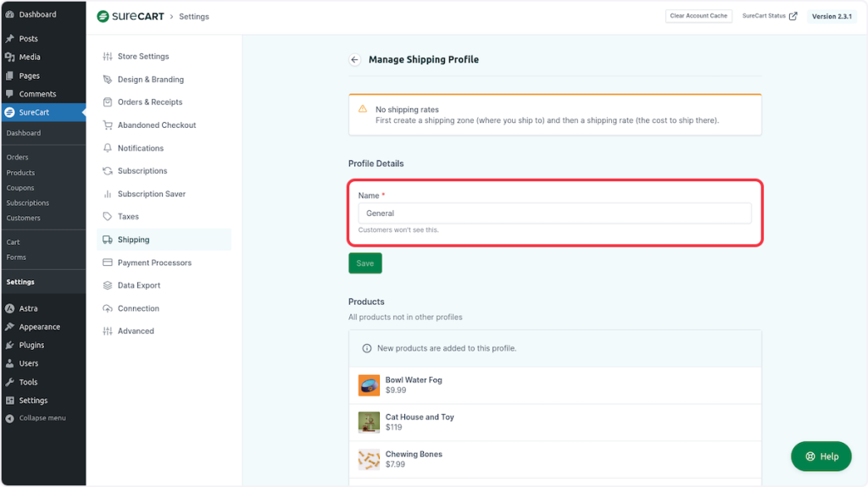868x487 pixels.
Task: Click the Bowl Water Fog product thumbnail
Action: tap(369, 385)
